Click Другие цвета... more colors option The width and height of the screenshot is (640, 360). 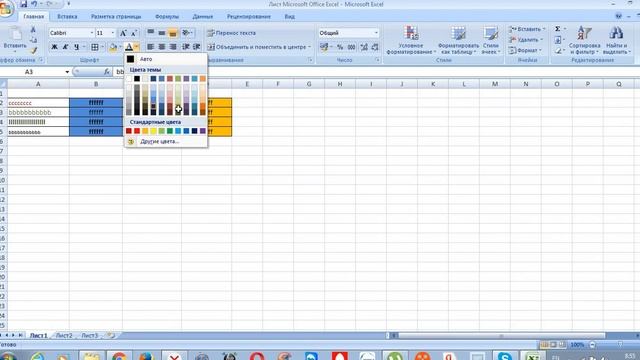click(159, 142)
